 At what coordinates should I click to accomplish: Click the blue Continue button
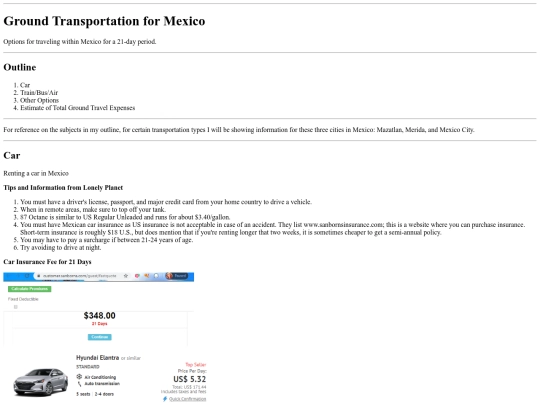click(x=100, y=337)
